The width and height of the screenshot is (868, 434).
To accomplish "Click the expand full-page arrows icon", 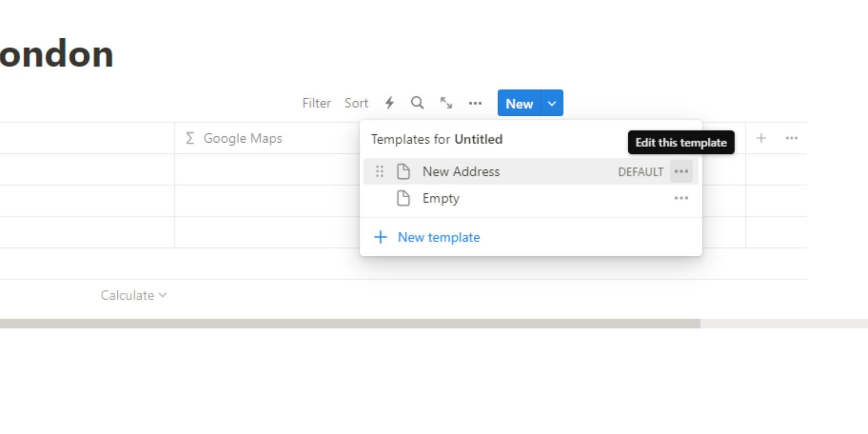I will (x=446, y=103).
